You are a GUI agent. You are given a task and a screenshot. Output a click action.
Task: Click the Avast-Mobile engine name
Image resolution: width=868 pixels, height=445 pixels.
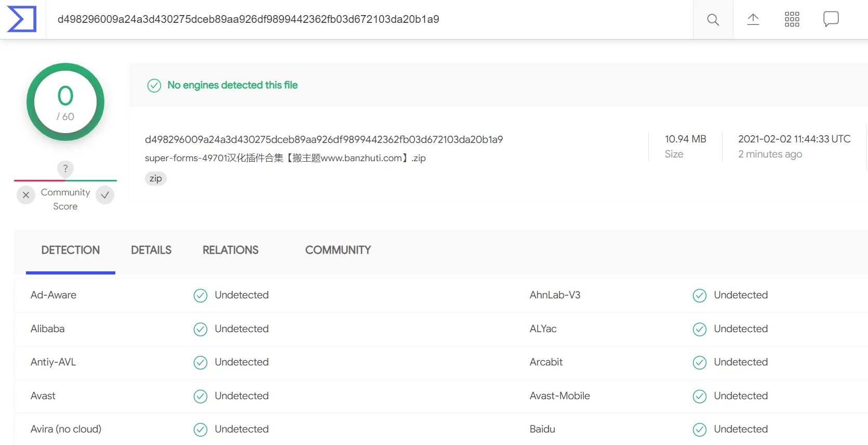coord(560,396)
